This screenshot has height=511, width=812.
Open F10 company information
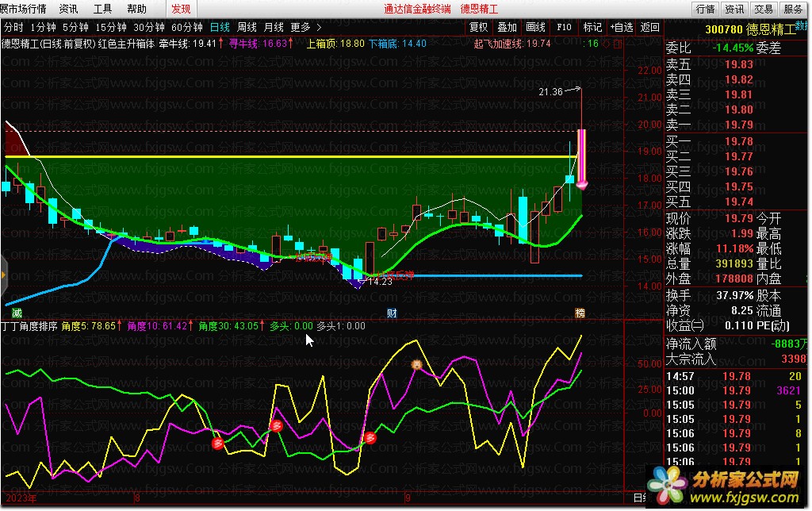(564, 28)
